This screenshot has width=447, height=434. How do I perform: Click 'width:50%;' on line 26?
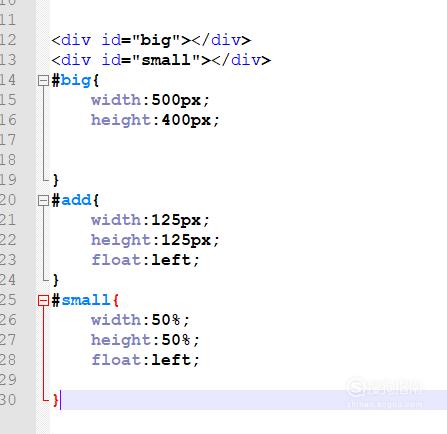coord(141,320)
